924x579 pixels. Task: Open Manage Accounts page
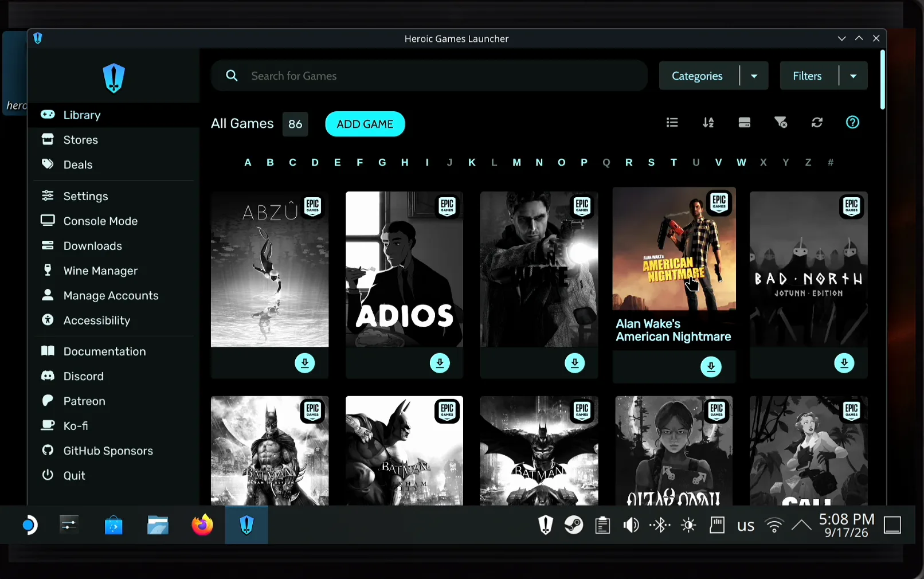tap(113, 295)
